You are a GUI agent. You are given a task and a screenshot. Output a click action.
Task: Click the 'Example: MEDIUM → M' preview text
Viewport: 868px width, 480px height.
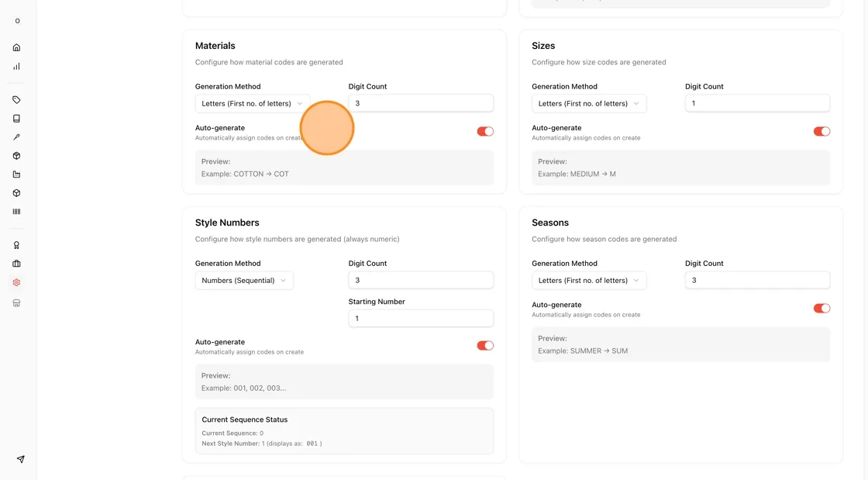[x=577, y=174]
